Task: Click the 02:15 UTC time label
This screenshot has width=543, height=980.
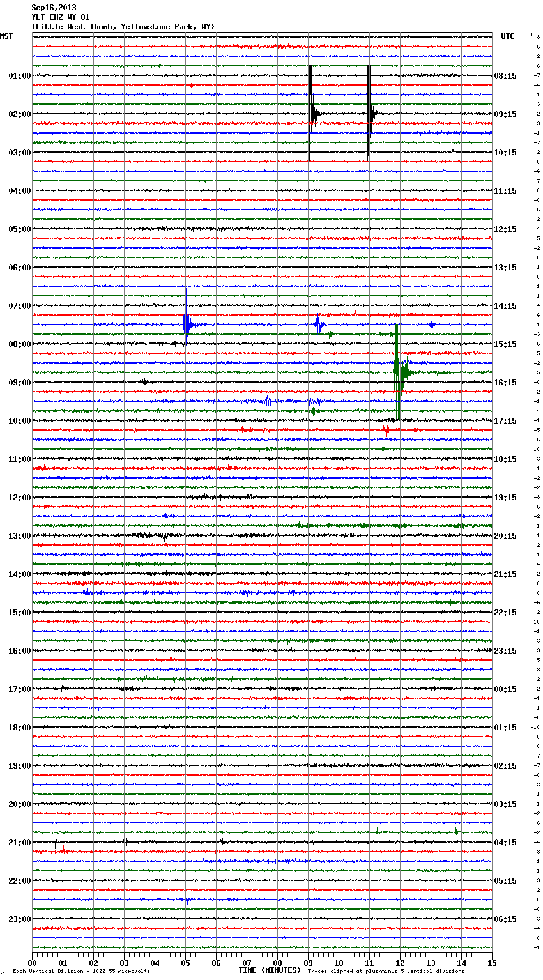Action: [x=505, y=766]
